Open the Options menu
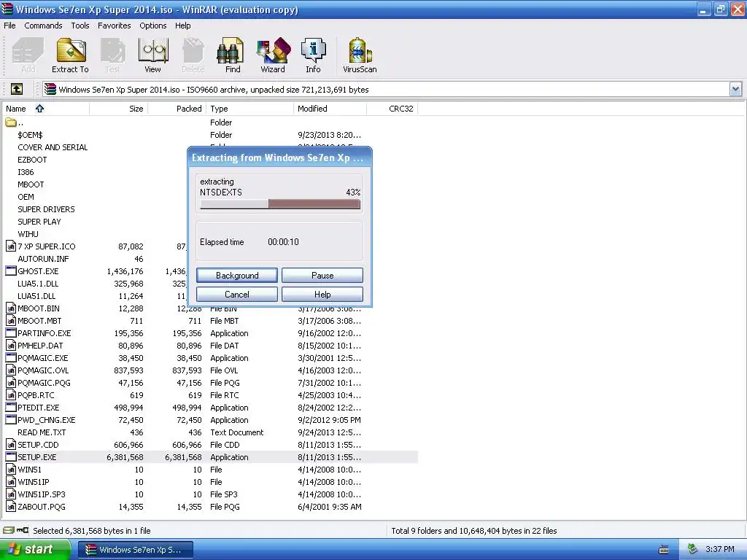The width and height of the screenshot is (747, 560). (153, 26)
